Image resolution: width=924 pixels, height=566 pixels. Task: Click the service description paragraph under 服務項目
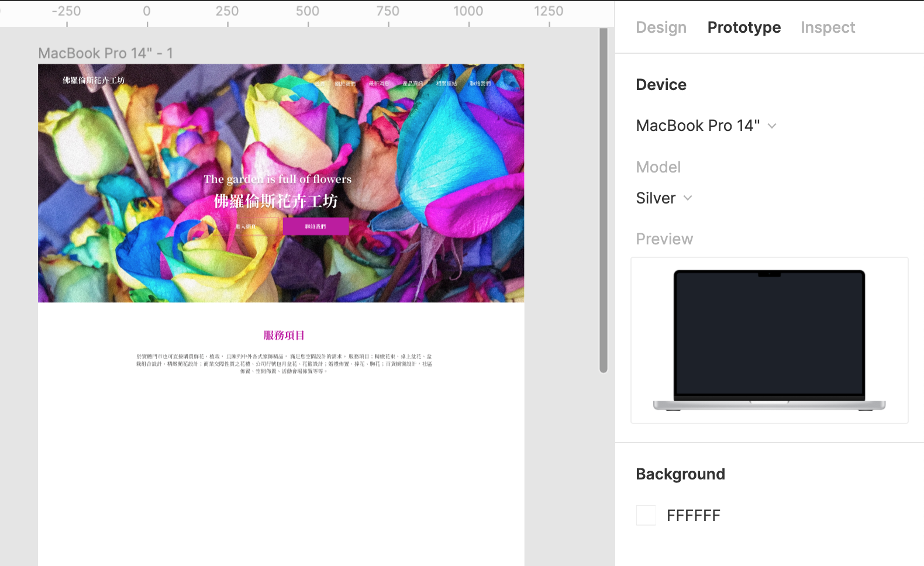[x=284, y=363]
